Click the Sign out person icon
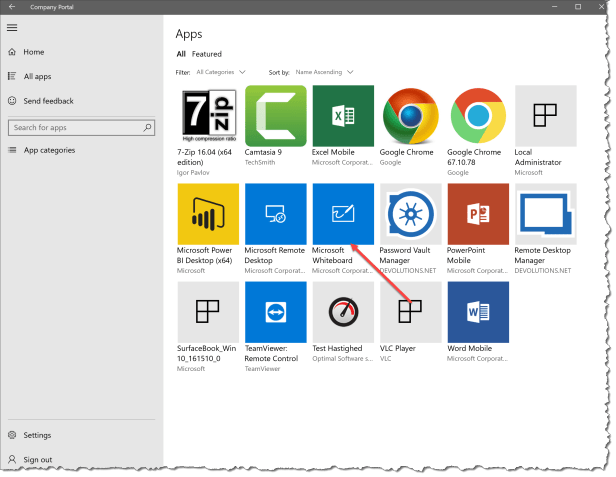This screenshot has width=616, height=477. (x=12, y=459)
